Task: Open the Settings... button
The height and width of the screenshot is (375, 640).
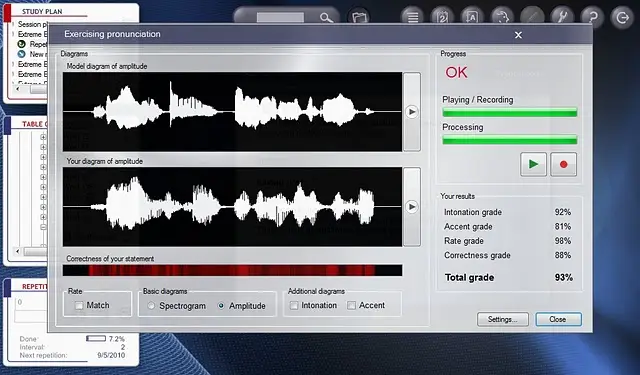Action: coord(502,319)
